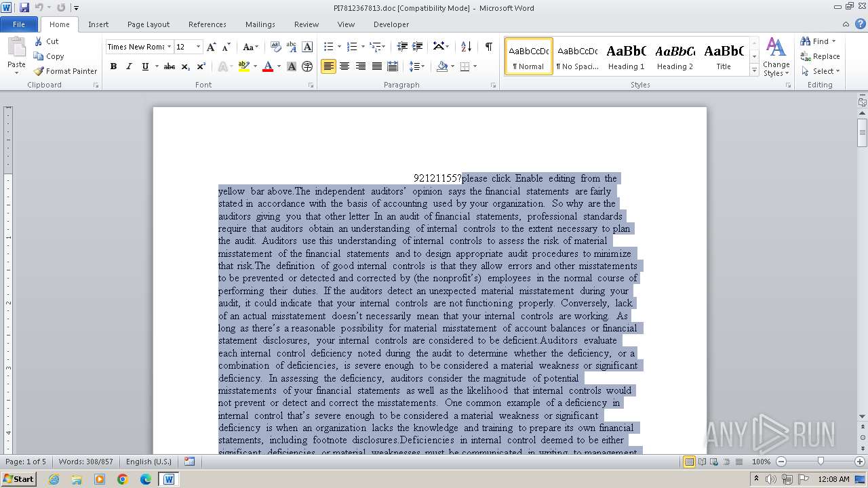The width and height of the screenshot is (868, 488).
Task: Expand numbering list style dropdown
Action: [363, 47]
